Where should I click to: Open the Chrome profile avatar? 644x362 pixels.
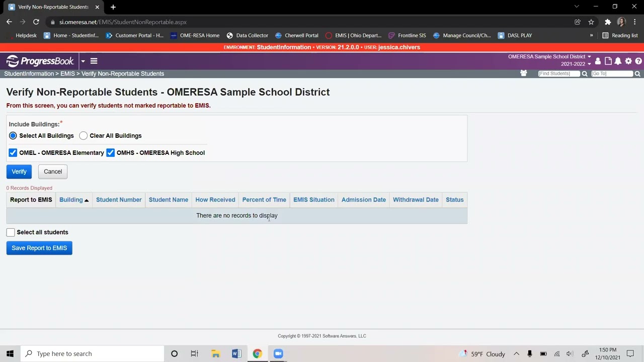pyautogui.click(x=621, y=22)
